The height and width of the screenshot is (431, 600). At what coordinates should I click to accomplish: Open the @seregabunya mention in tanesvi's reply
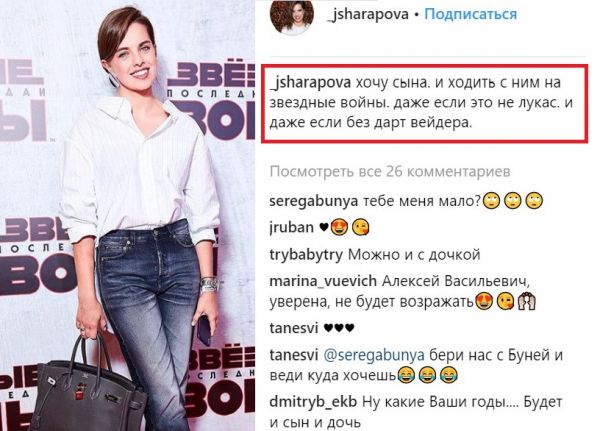374,356
